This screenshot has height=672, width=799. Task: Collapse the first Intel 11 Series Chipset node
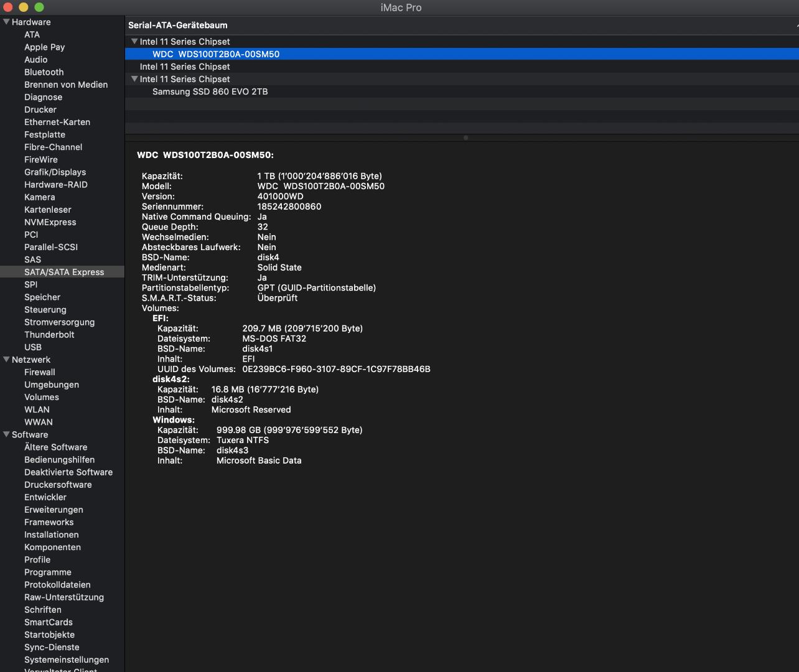coord(134,42)
